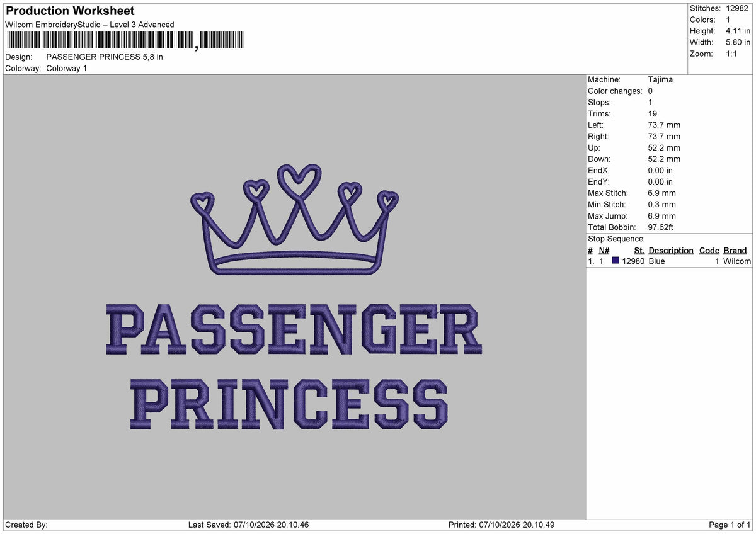
Task: Select the Zoom value 1:1
Action: click(731, 54)
